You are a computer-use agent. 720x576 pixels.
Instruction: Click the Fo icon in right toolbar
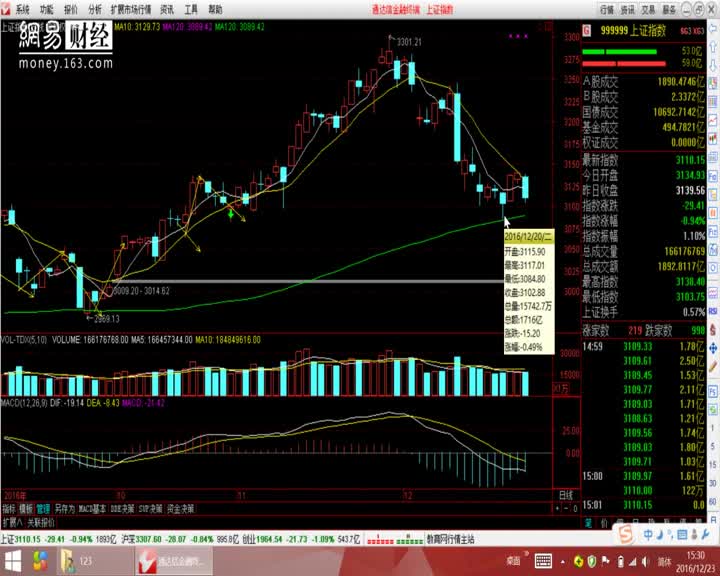[713, 176]
